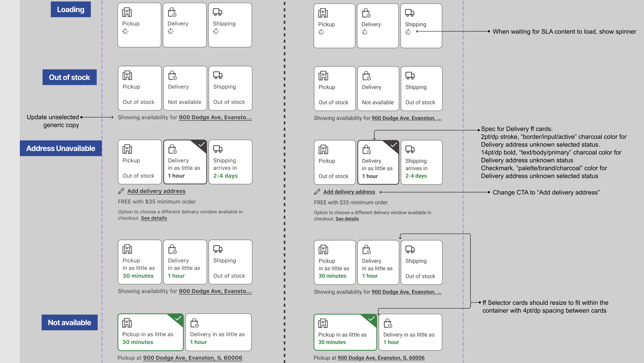
Task: Click the green checkmark on the selected Pickup card
Action: [178, 318]
